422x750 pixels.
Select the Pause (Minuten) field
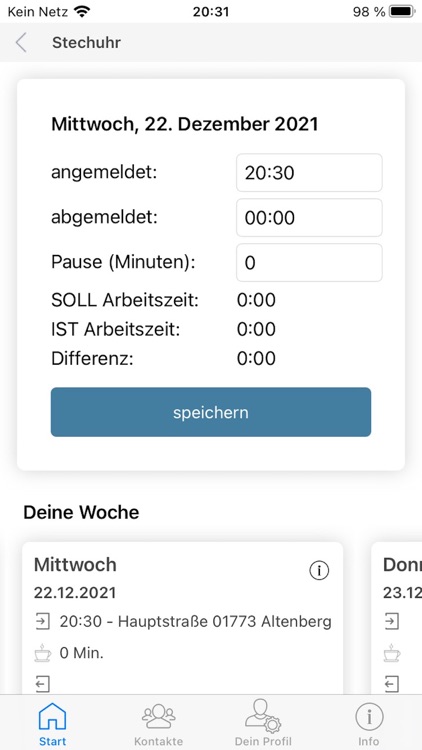tap(309, 263)
